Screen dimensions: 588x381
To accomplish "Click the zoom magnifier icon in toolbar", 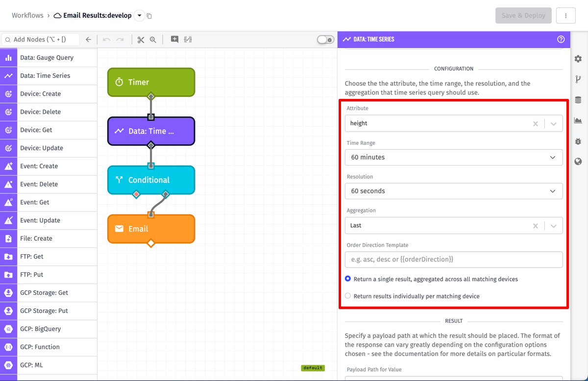I will [153, 40].
